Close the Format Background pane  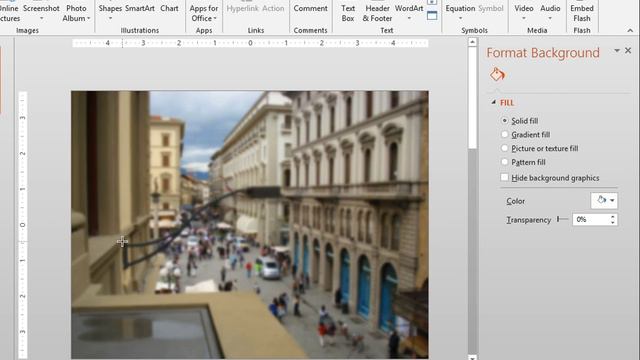(x=628, y=51)
